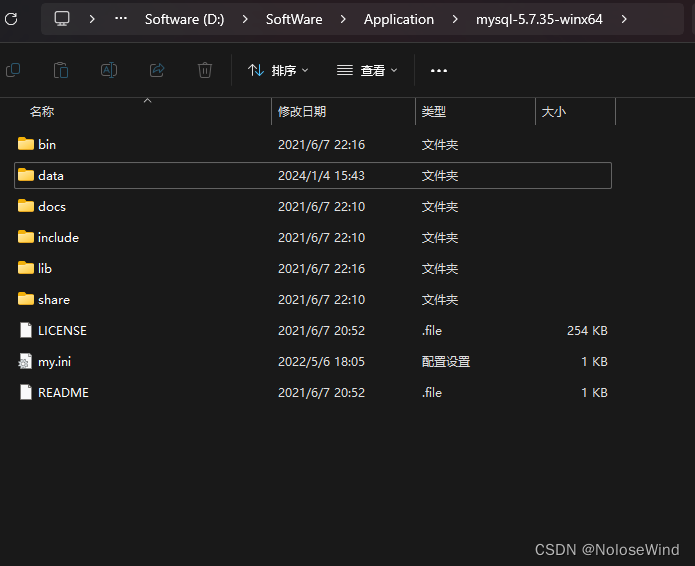Click the README file name

tap(63, 393)
